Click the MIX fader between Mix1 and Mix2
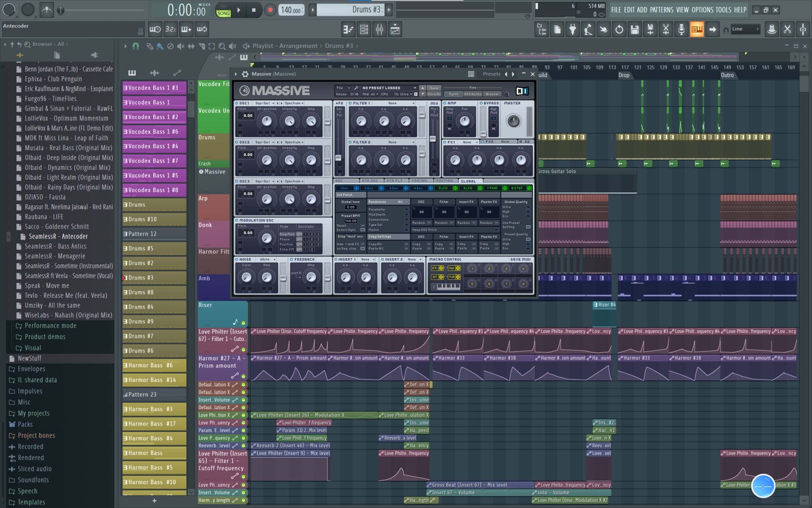The width and height of the screenshot is (812, 508). click(433, 139)
